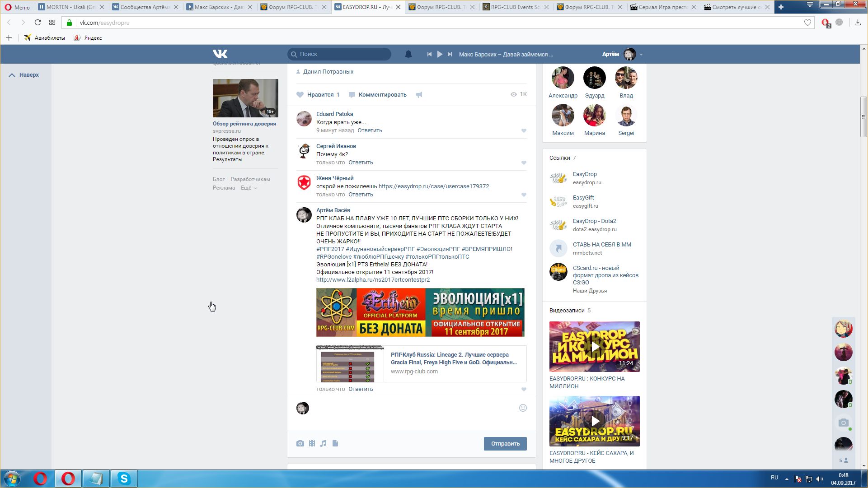This screenshot has width=868, height=488.
Task: Open member Александр avatar
Action: [563, 78]
